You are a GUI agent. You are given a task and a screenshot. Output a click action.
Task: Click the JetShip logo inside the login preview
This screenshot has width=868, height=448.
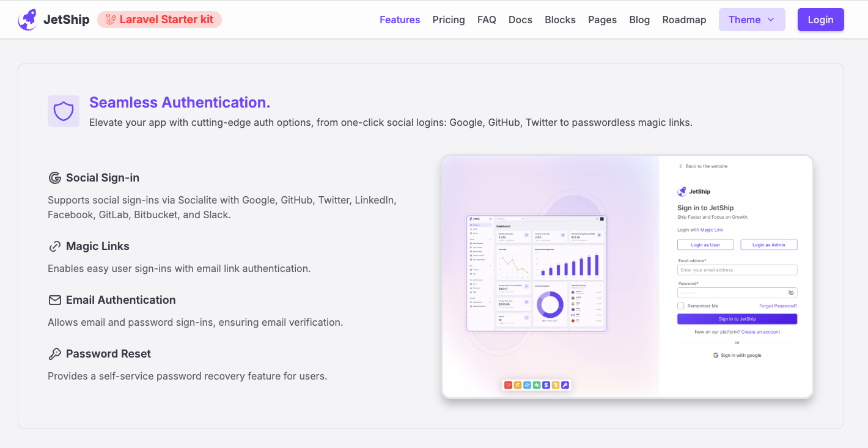coord(694,191)
